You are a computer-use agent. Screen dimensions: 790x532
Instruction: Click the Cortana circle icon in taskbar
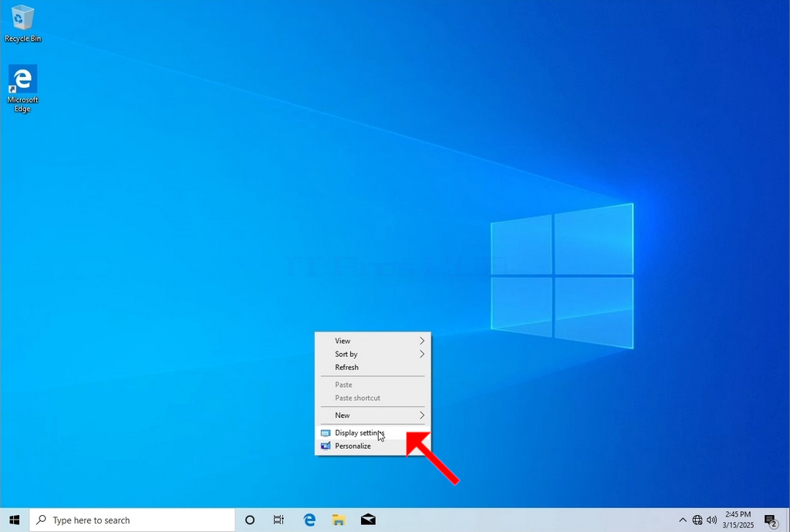pos(249,520)
